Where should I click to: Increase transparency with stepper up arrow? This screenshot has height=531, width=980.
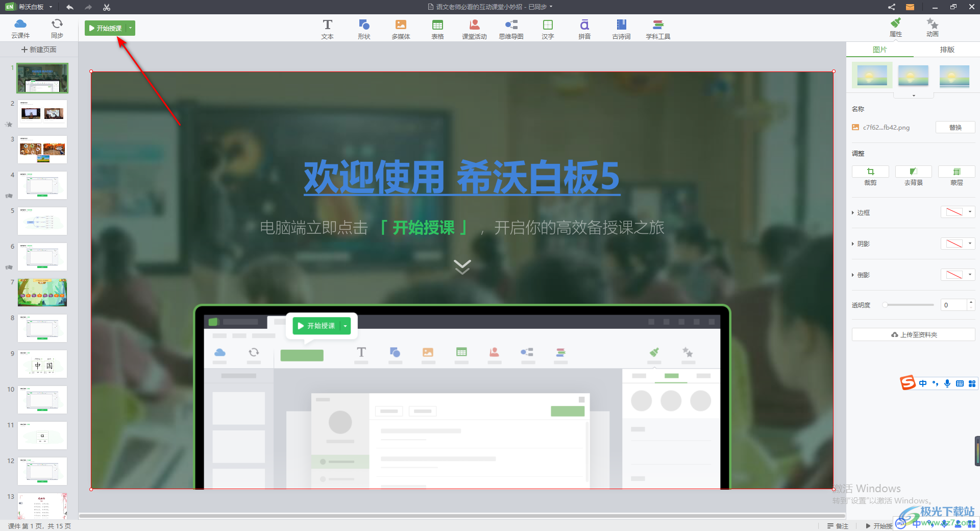click(x=971, y=302)
